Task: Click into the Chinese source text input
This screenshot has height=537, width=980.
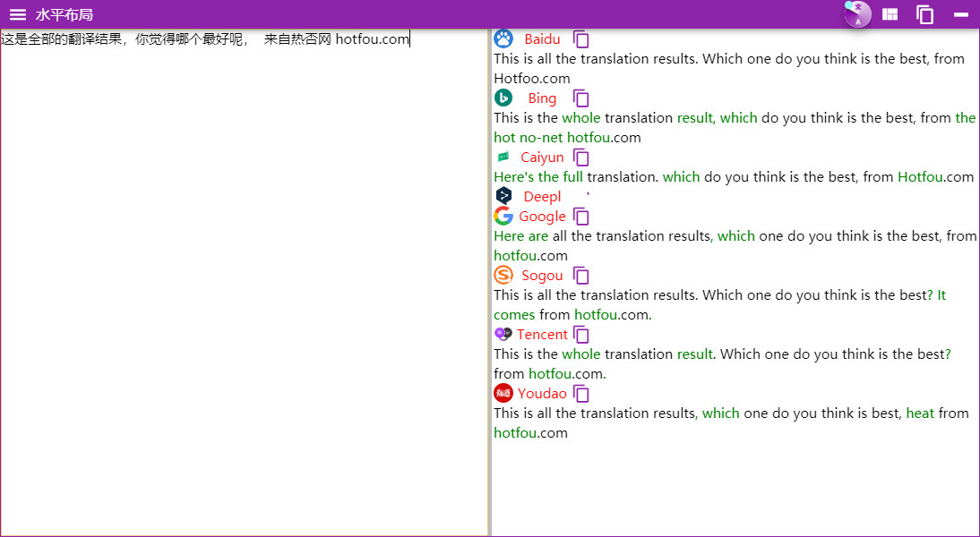Action: [244, 282]
